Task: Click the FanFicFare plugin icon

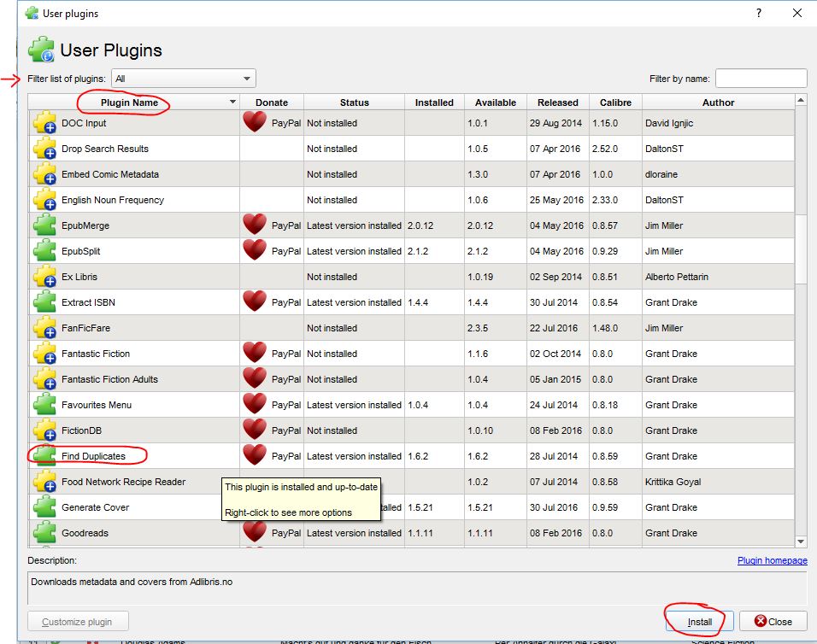Action: point(44,328)
